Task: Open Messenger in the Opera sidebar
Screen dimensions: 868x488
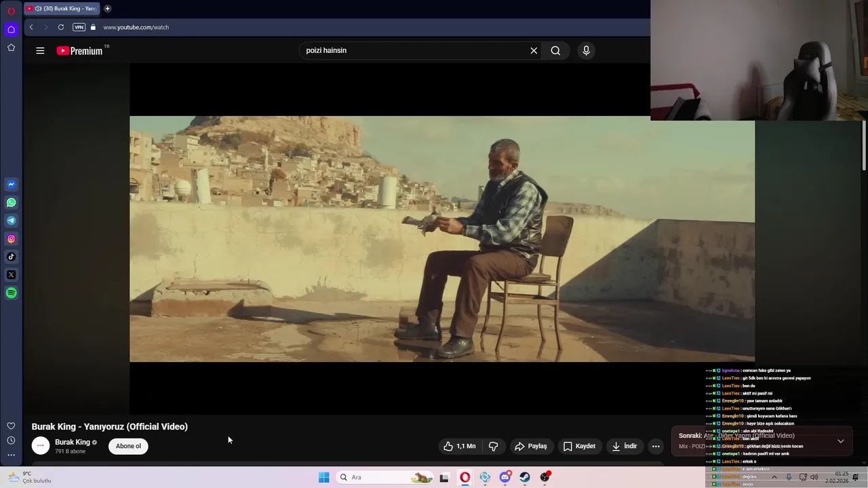Action: (x=11, y=184)
